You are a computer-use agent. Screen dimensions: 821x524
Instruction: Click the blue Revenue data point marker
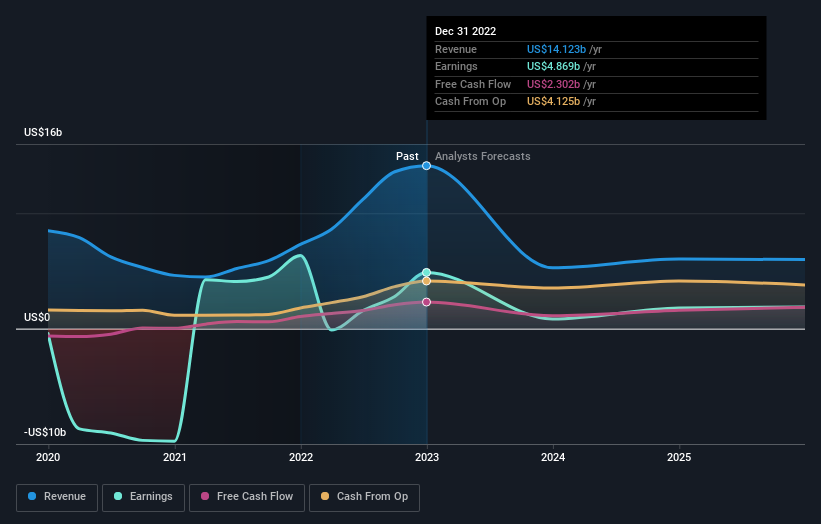(x=427, y=166)
